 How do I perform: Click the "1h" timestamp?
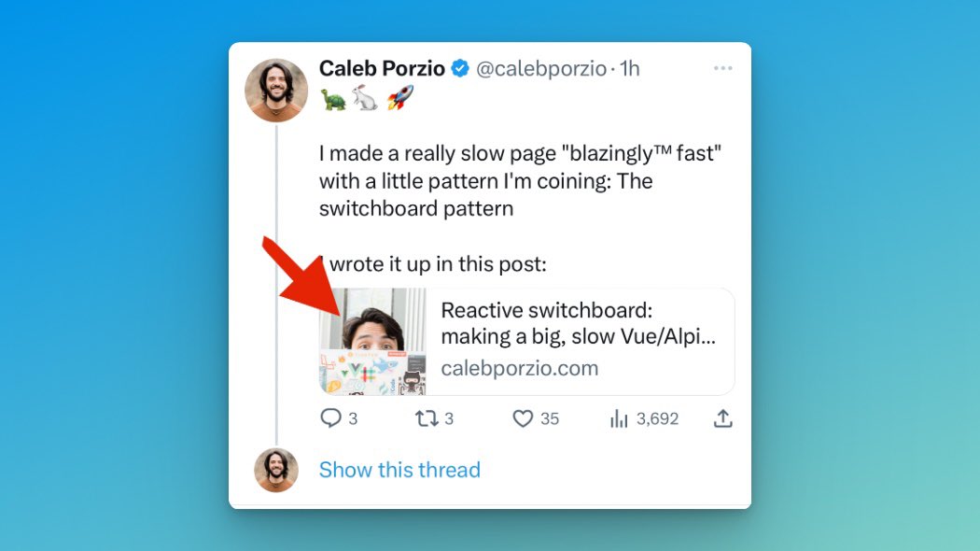click(630, 68)
